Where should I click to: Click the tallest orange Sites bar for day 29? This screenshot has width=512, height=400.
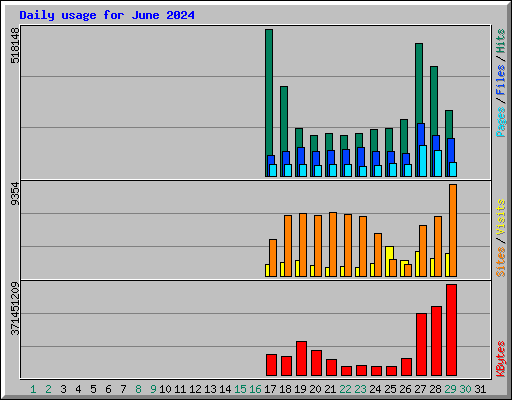(x=453, y=230)
